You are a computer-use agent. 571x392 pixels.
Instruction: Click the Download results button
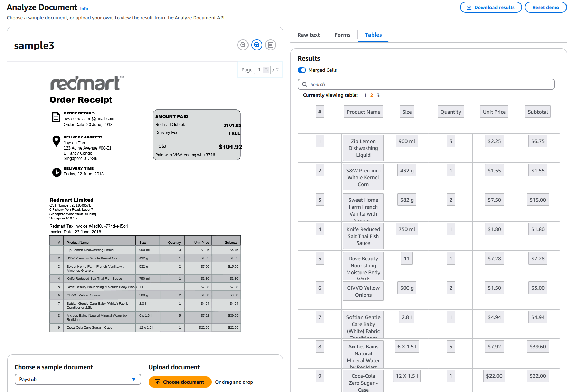491,7
